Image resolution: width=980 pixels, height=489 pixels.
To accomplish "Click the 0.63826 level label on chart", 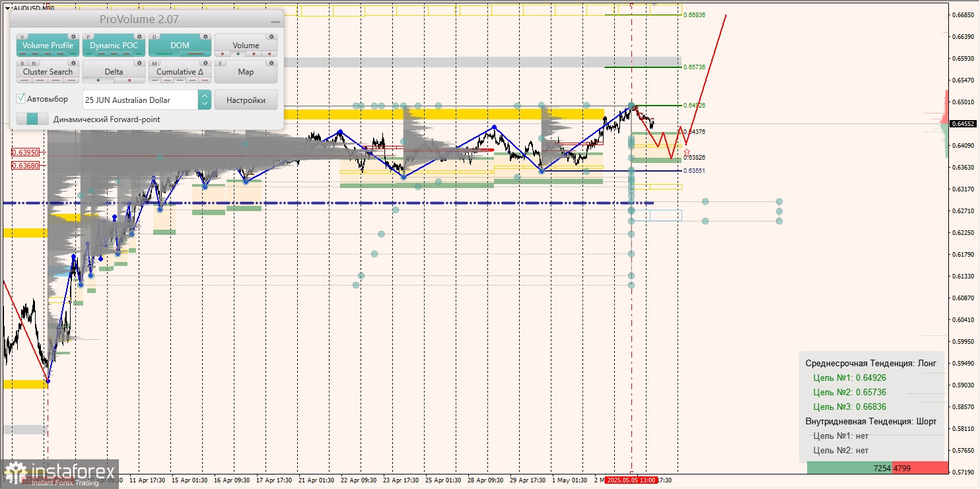I will [694, 158].
